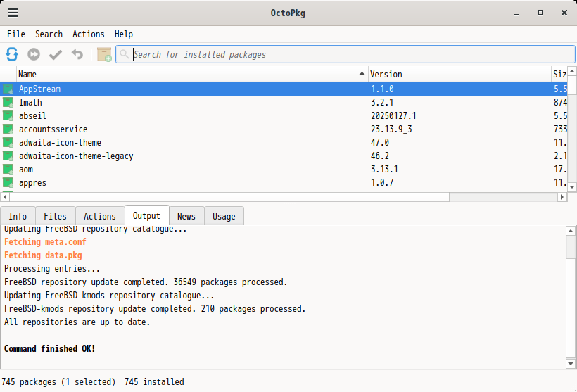Open the File menu

point(16,34)
